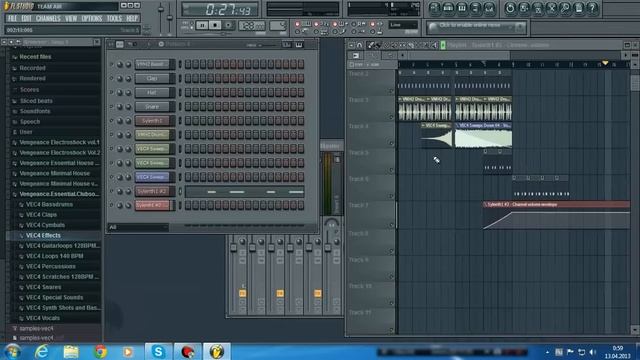Click the help question mark icon
The width and height of the screenshot is (640, 360).
pos(592,8)
